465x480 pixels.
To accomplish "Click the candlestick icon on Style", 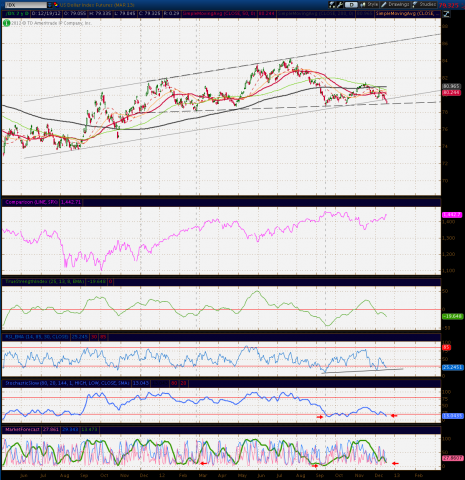I will tap(363, 5).
